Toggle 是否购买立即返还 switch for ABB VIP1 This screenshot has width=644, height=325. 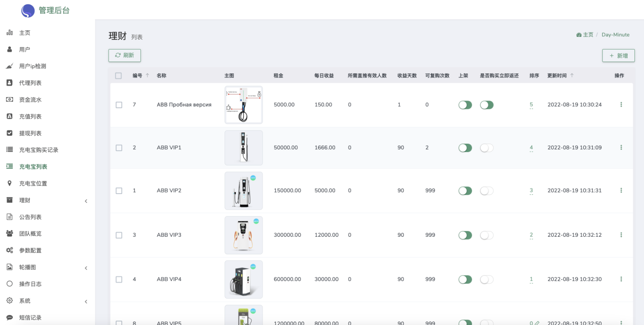[x=487, y=148]
